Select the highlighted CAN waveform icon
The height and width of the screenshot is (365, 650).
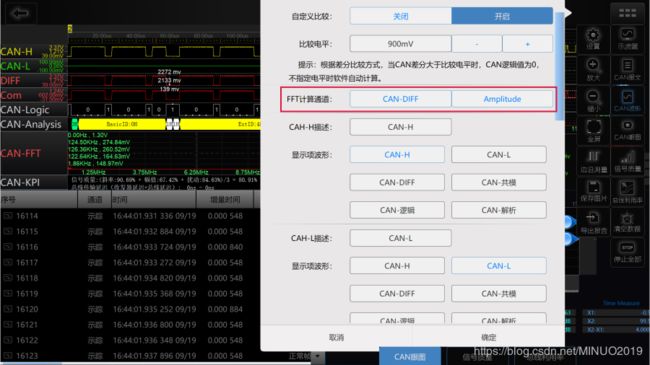[627, 101]
